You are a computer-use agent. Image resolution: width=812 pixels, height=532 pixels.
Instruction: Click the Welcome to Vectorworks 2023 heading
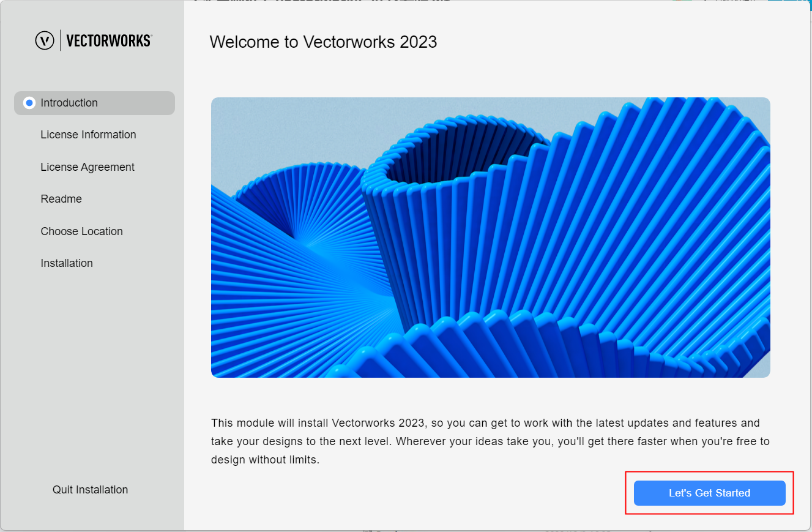323,42
